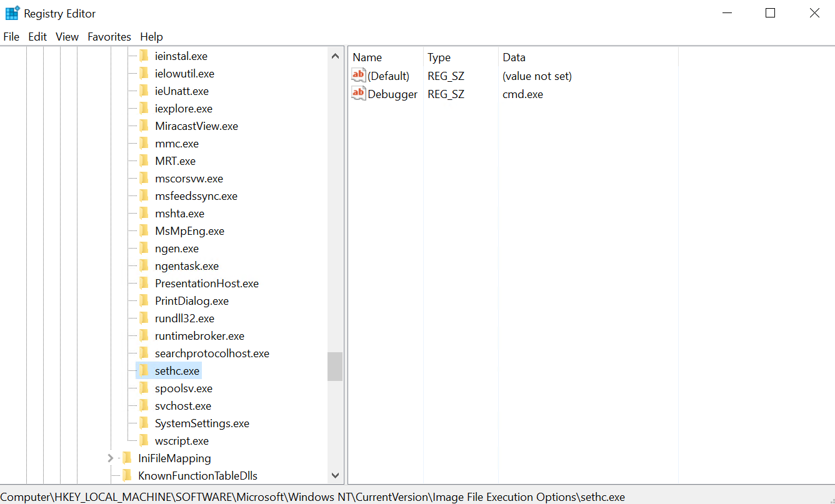Click REG_SZ type in the Debugger row
Screen dimensions: 835x504
[446, 94]
